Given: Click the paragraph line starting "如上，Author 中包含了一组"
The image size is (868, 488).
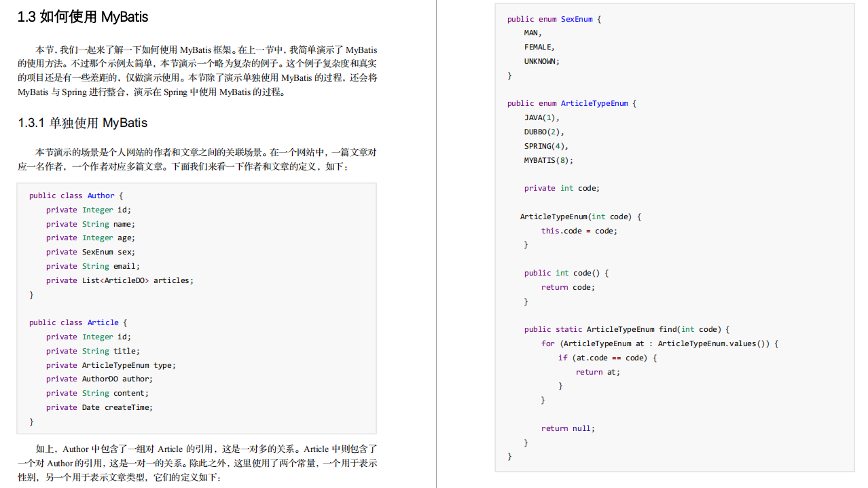Looking at the screenshot, I should pyautogui.click(x=206, y=449).
